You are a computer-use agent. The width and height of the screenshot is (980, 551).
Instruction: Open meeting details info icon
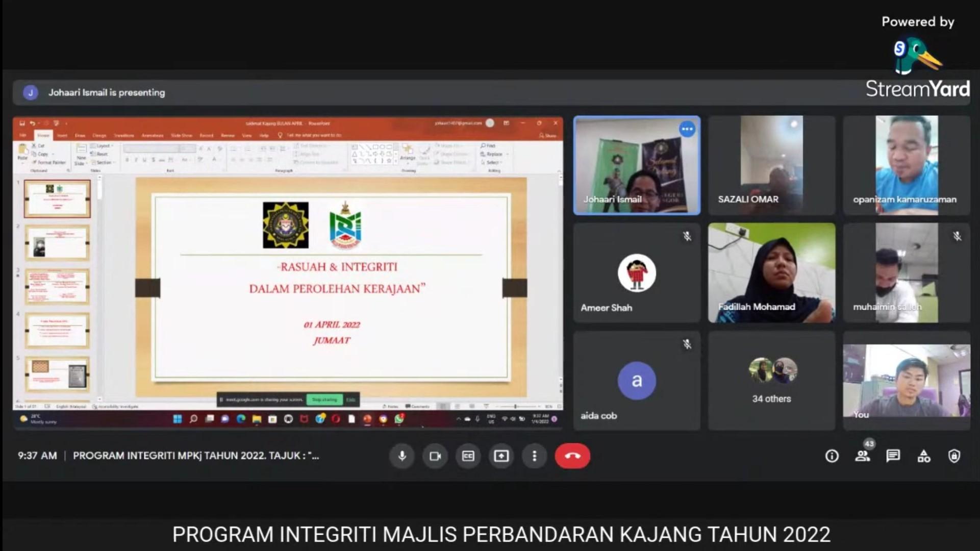click(832, 456)
